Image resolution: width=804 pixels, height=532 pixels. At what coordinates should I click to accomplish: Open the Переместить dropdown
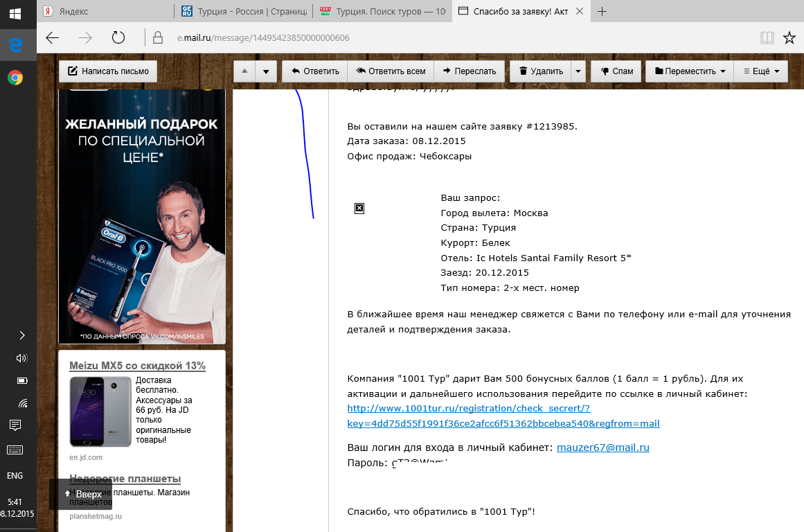click(689, 71)
